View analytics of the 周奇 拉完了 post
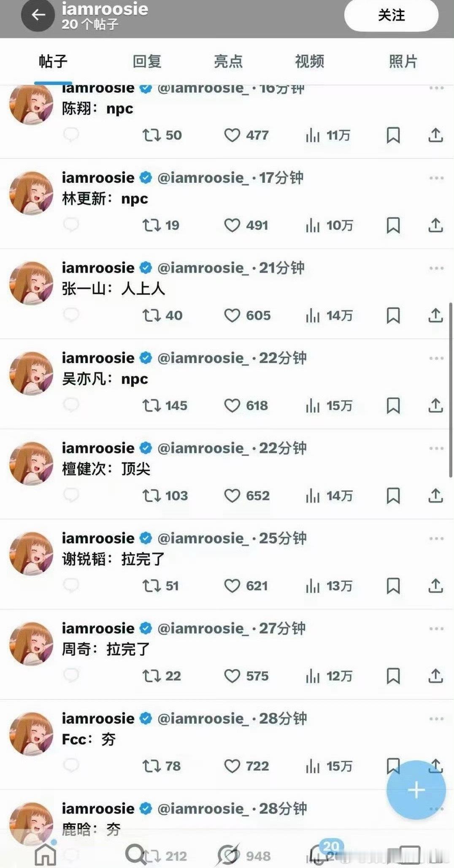Viewport: 454px width, 868px height. coord(329,676)
